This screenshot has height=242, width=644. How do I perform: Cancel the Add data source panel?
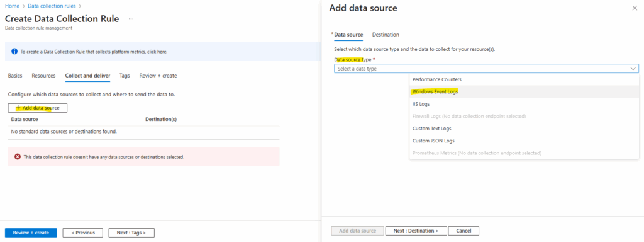(x=464, y=231)
